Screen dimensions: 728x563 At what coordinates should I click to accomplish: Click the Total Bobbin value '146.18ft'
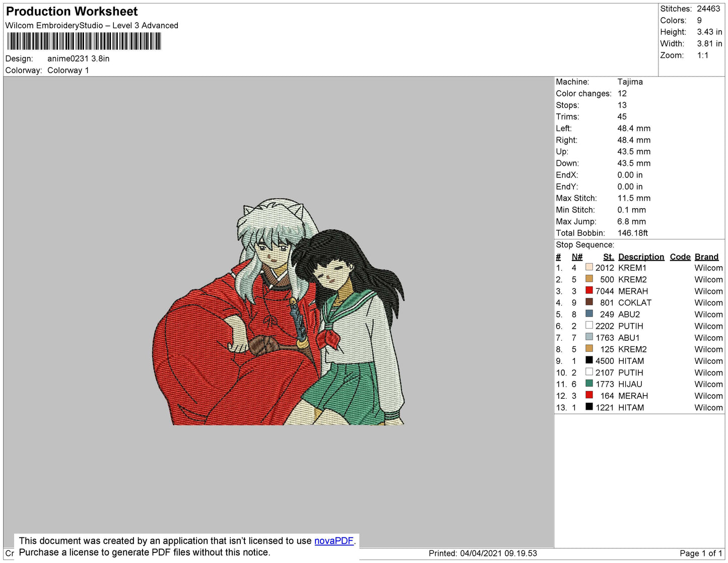633,233
